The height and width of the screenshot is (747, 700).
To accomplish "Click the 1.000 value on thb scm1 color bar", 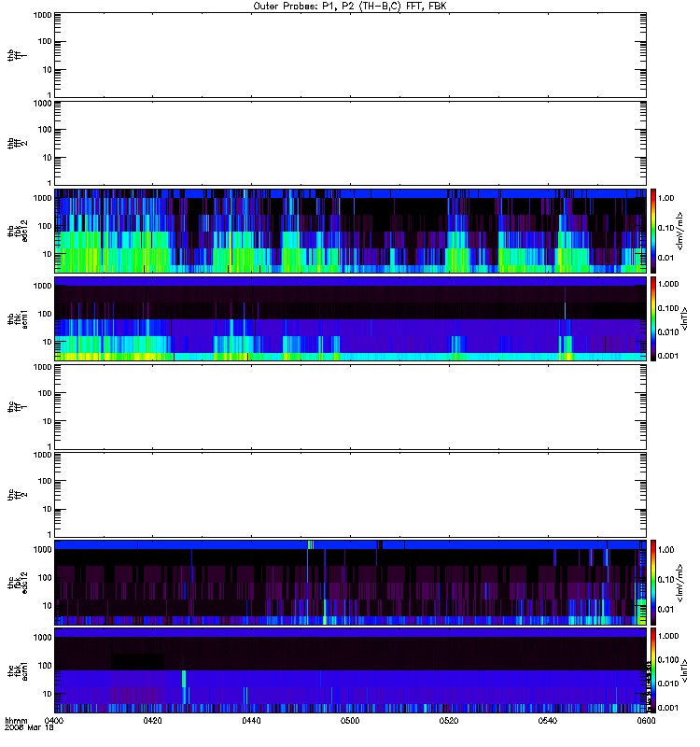I will point(668,284).
